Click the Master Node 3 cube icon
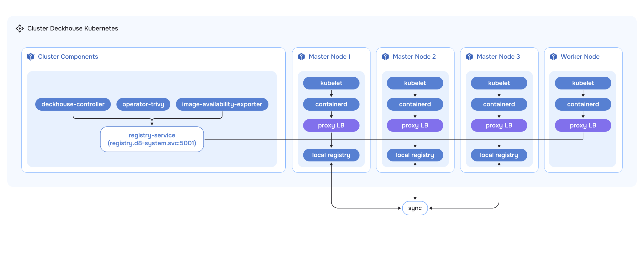644x254 pixels. (x=469, y=57)
